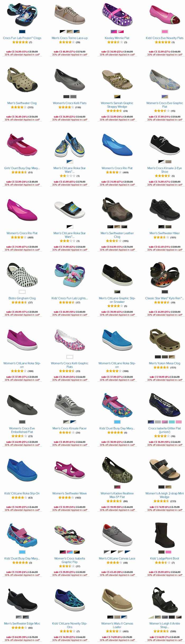Click the Kids' CitiLane Novelty Slip-Ons shoe image

[70, 600]
